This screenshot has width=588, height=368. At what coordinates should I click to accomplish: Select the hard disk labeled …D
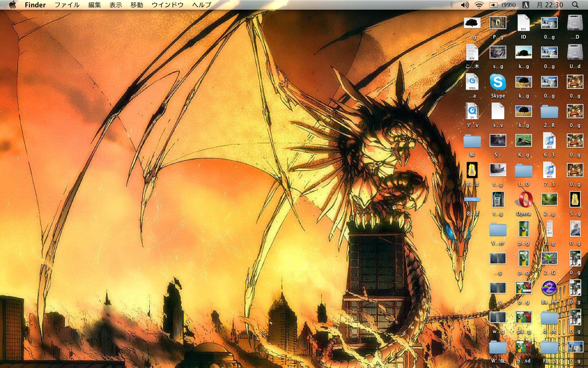575,23
